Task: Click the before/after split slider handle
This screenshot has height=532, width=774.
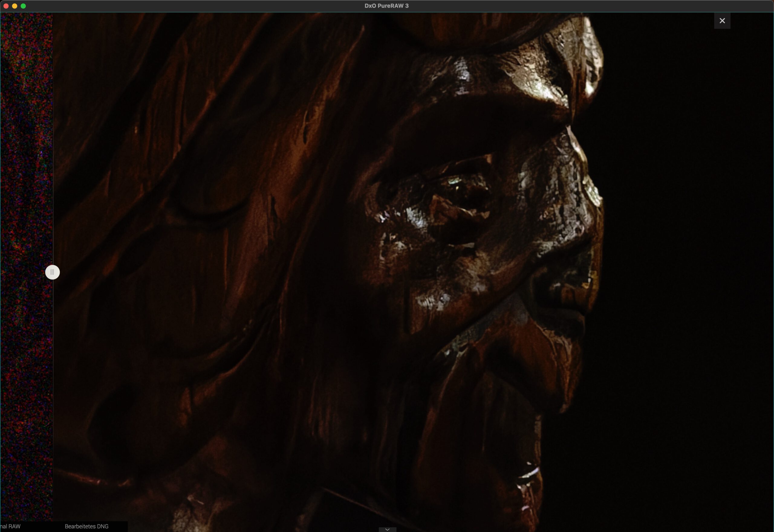Action: pos(52,272)
